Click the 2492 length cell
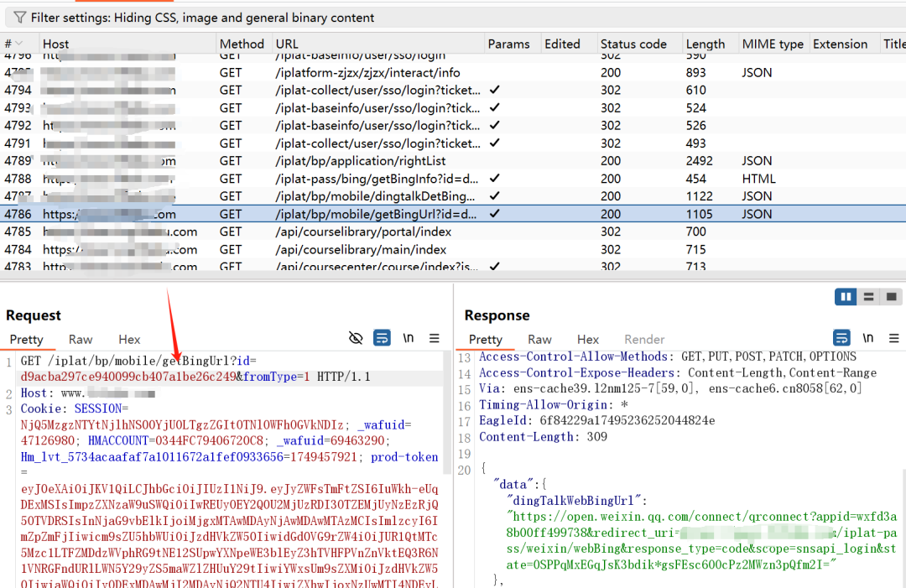Image resolution: width=906 pixels, height=588 pixels. (x=699, y=160)
